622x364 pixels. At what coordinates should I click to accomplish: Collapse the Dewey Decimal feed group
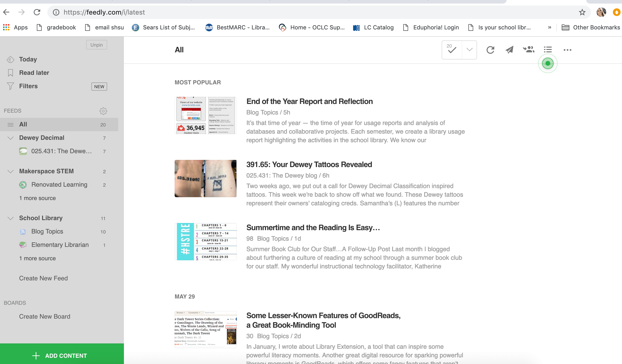click(x=10, y=138)
